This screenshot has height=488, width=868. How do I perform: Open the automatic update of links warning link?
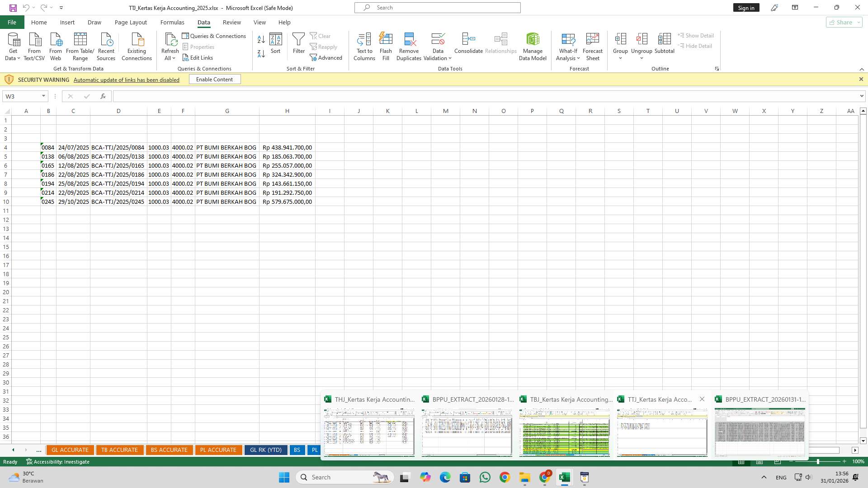(x=126, y=80)
